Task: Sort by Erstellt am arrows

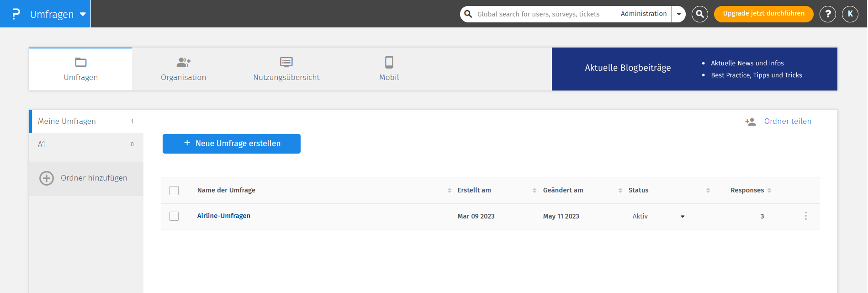Action: click(535, 191)
